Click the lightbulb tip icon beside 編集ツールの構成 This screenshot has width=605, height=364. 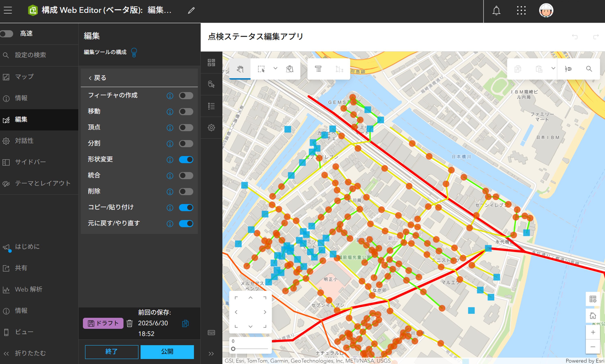click(x=134, y=52)
